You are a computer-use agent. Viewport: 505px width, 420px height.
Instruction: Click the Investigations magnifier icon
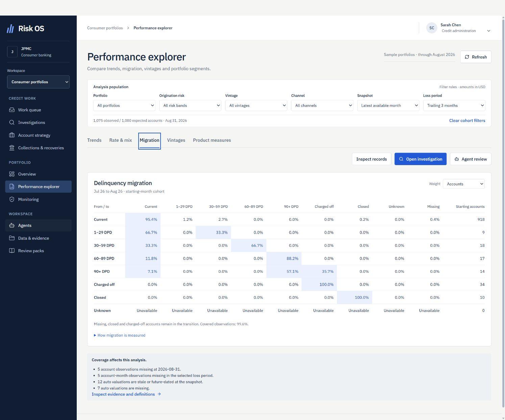pos(12,123)
